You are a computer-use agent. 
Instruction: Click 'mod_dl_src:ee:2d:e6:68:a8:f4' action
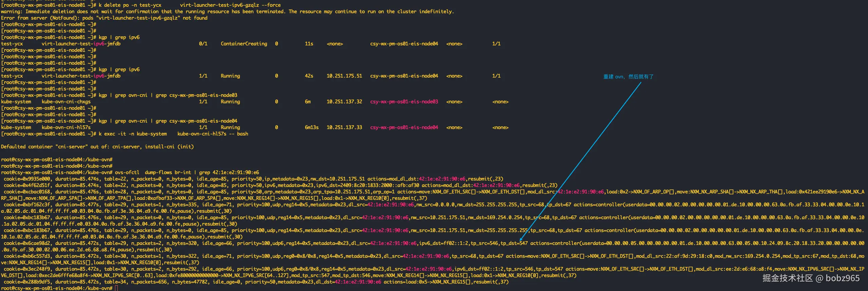734,269
